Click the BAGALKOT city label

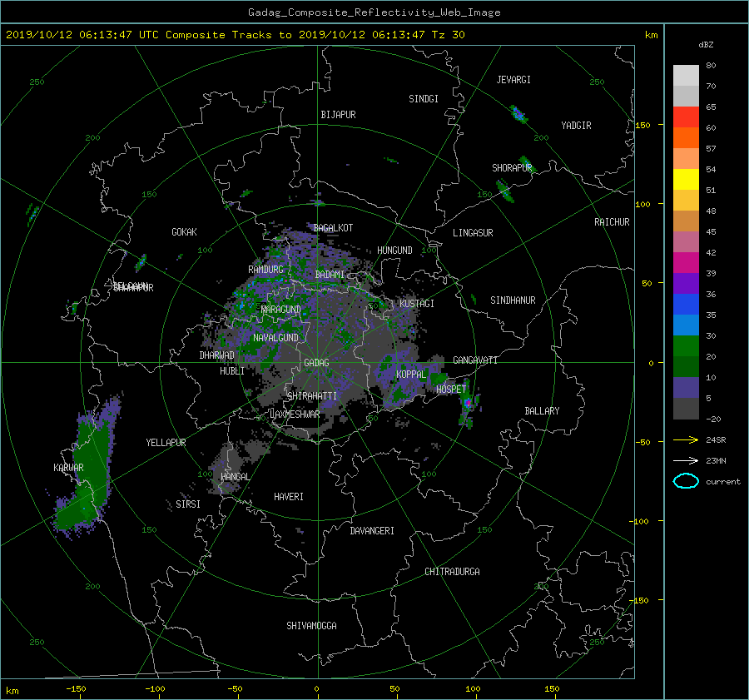pos(333,228)
